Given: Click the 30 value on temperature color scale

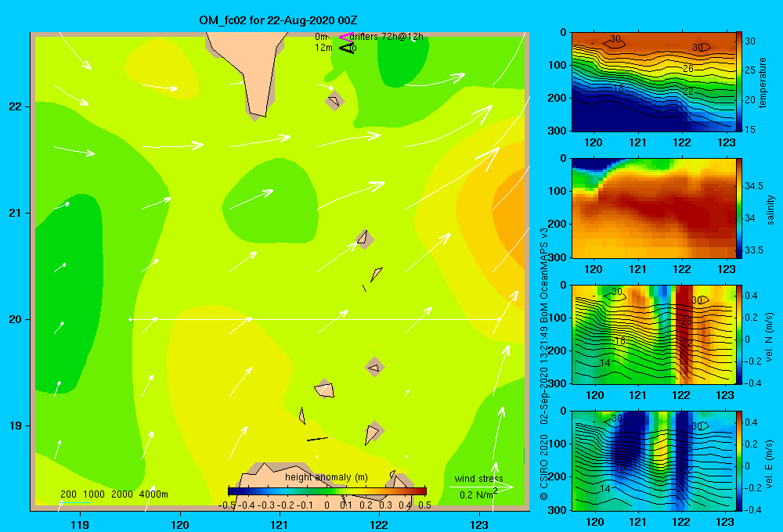Looking at the screenshot, I should [x=750, y=41].
